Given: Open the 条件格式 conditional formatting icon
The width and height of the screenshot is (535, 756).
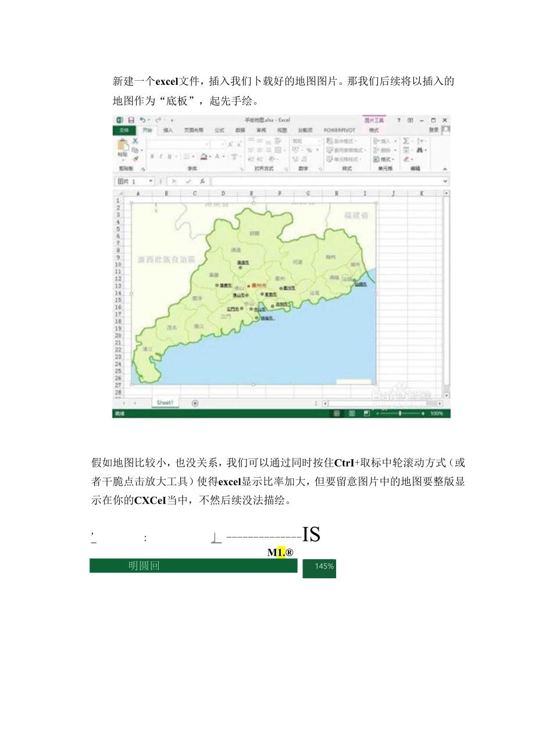Looking at the screenshot, I should pyautogui.click(x=330, y=141).
